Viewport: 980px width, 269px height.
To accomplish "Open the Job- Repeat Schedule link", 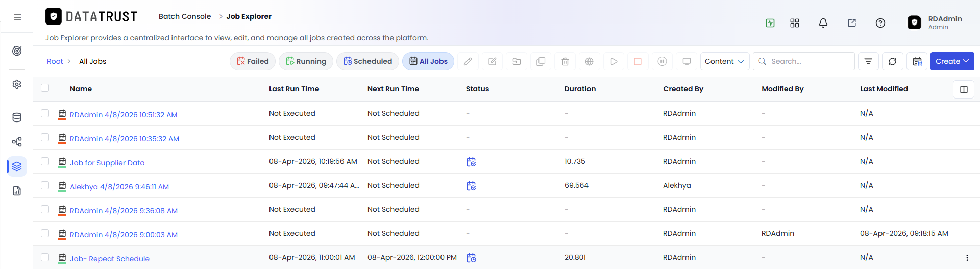I will pyautogui.click(x=110, y=259).
